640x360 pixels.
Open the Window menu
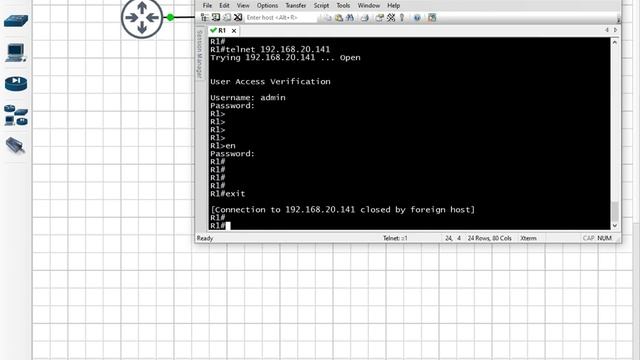[x=369, y=5]
